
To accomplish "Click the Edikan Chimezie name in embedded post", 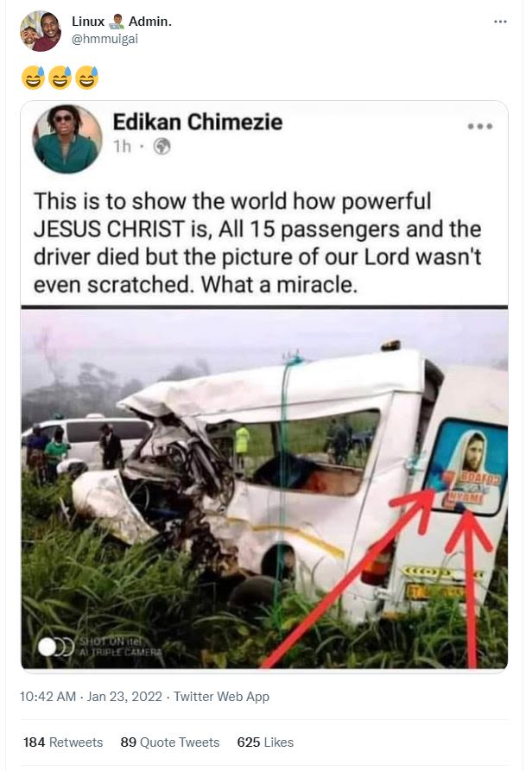I will (x=198, y=122).
